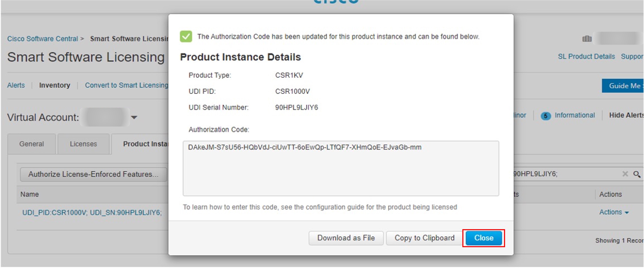644x268 pixels.
Task: Click the search magnifier icon
Action: pyautogui.click(x=636, y=174)
